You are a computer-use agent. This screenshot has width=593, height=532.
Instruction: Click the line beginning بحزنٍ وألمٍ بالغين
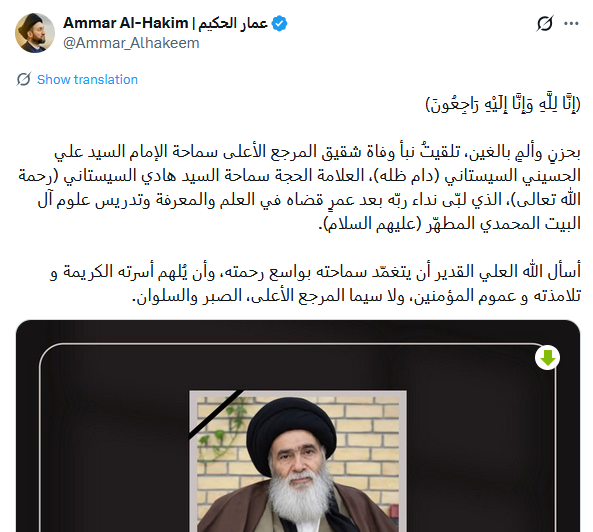pos(317,152)
